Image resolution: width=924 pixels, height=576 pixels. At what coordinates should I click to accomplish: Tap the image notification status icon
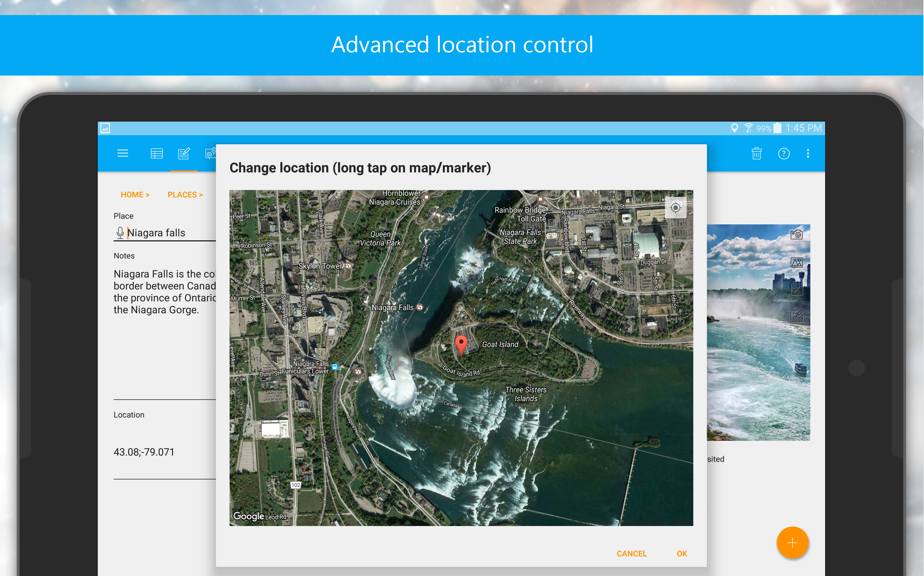105,128
